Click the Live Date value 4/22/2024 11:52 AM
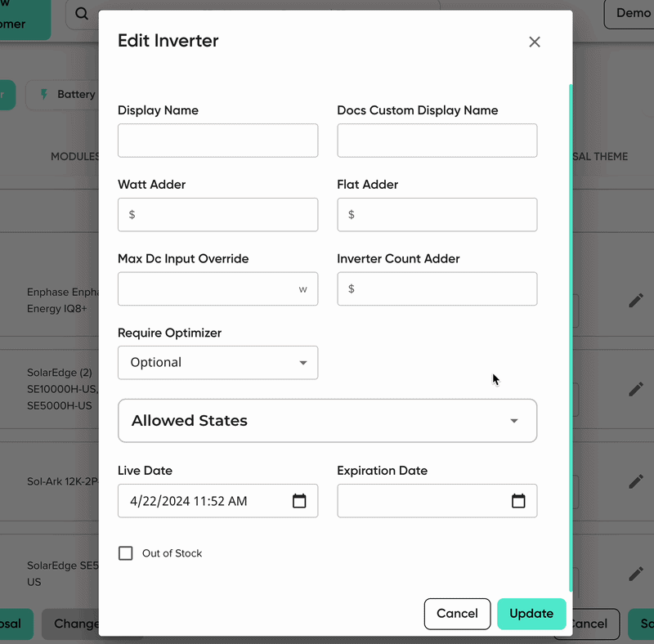The width and height of the screenshot is (654, 644). click(x=189, y=501)
